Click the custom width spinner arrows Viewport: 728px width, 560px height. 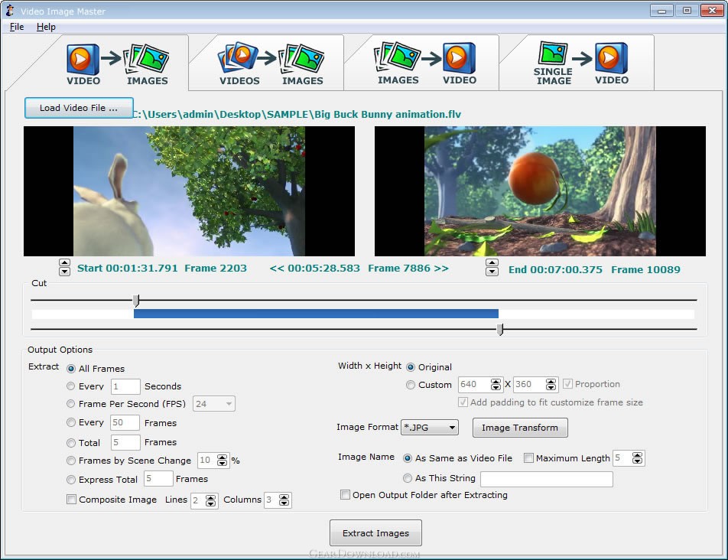click(496, 385)
